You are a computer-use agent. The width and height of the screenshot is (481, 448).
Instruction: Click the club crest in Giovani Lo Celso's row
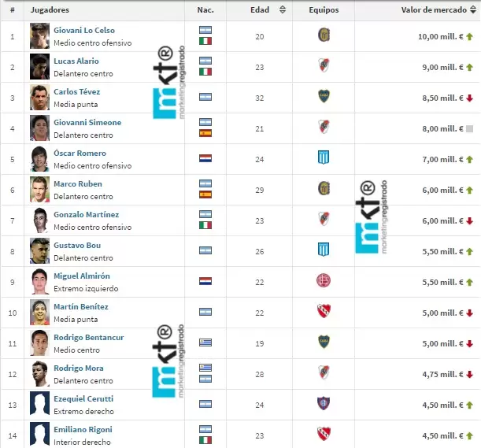pos(323,35)
